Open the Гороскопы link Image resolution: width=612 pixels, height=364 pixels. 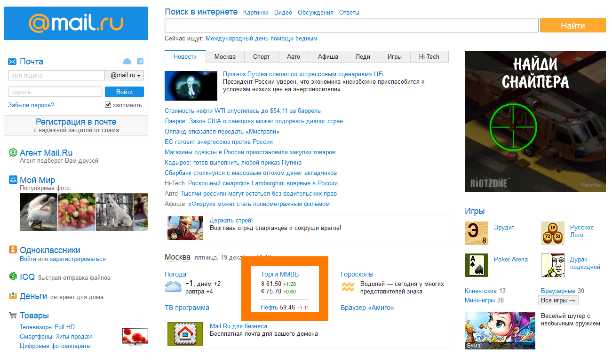click(357, 274)
